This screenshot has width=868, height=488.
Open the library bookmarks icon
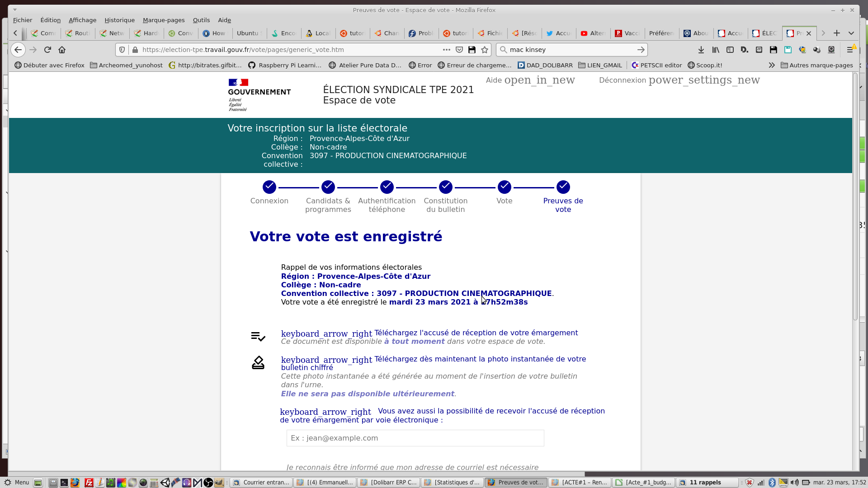tap(715, 50)
